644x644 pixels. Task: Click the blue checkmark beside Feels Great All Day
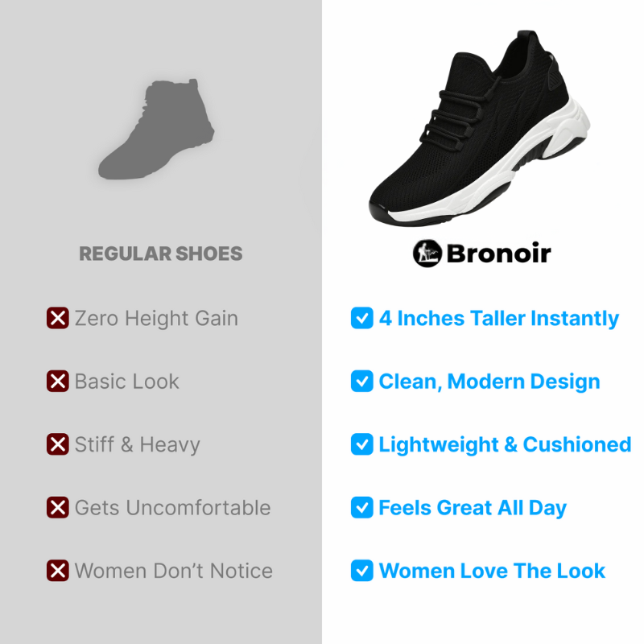[361, 507]
